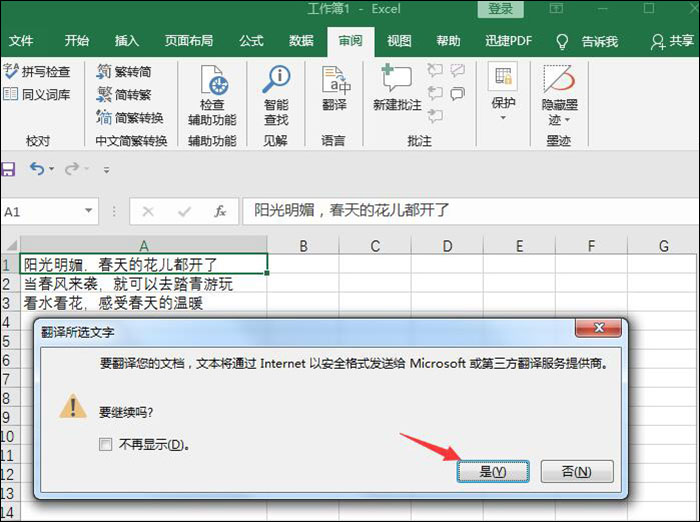The width and height of the screenshot is (700, 522).
Task: Click the Tell Me (告诉我) search box
Action: coord(600,42)
